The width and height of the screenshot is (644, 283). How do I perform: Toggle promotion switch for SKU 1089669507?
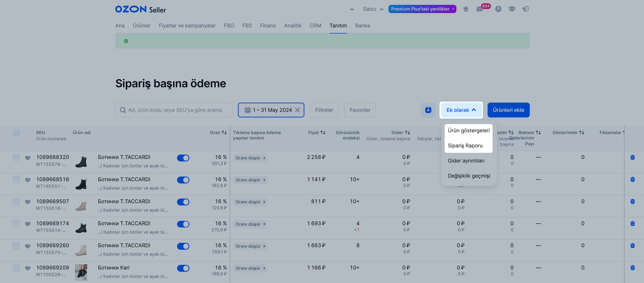(x=183, y=202)
